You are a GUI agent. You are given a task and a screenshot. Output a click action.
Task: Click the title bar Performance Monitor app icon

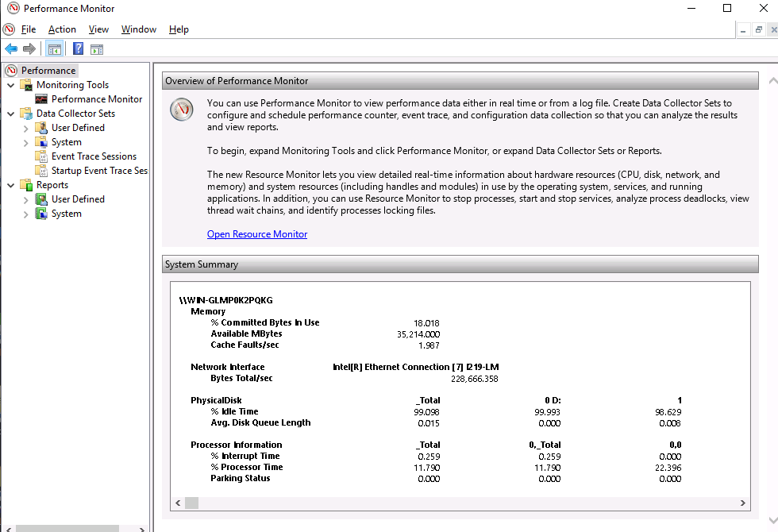[x=13, y=8]
